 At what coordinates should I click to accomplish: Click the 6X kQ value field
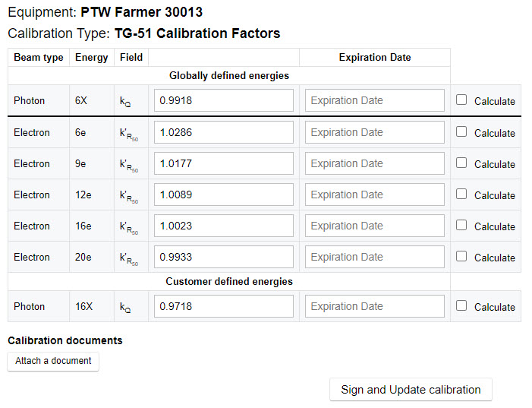224,100
